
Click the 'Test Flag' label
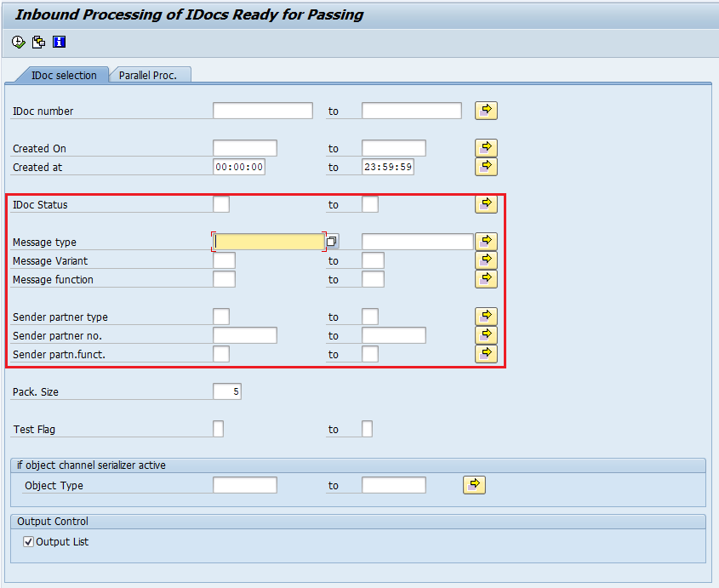[x=34, y=430]
